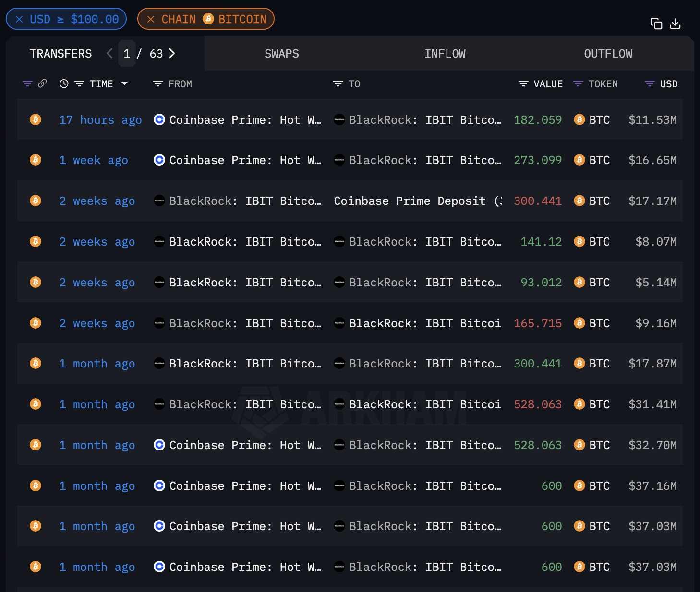The height and width of the screenshot is (592, 700).
Task: Open transaction from 1 week ago
Action: pos(94,160)
